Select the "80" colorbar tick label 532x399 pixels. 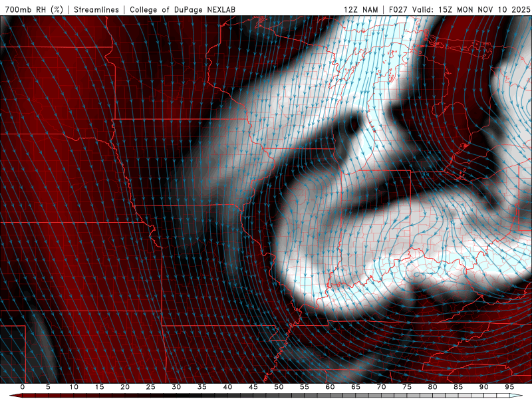433,387
